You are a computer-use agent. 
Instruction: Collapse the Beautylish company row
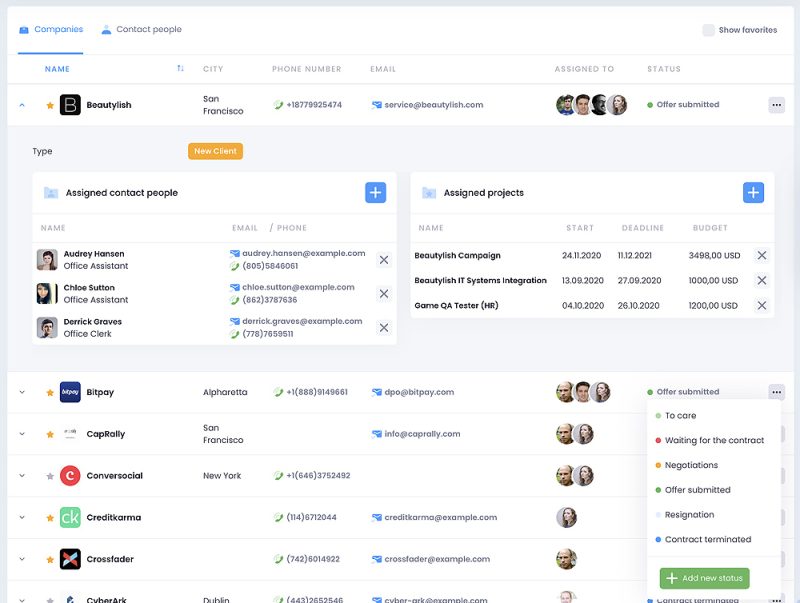(22, 105)
